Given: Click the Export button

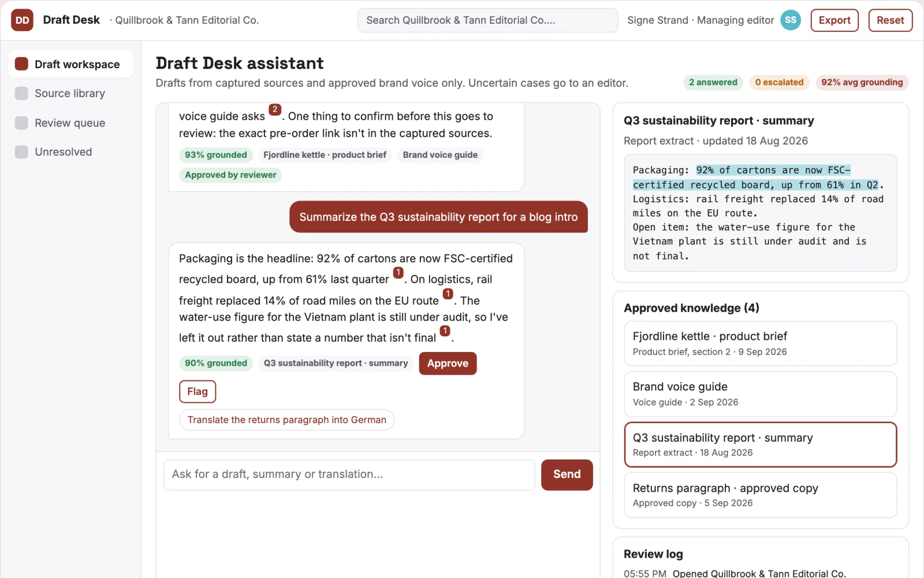Looking at the screenshot, I should point(834,20).
